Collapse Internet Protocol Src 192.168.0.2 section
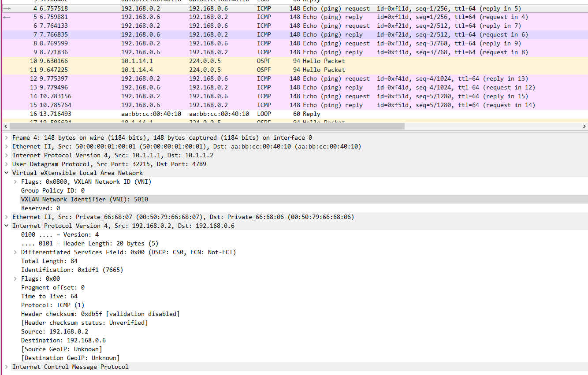 click(x=6, y=226)
